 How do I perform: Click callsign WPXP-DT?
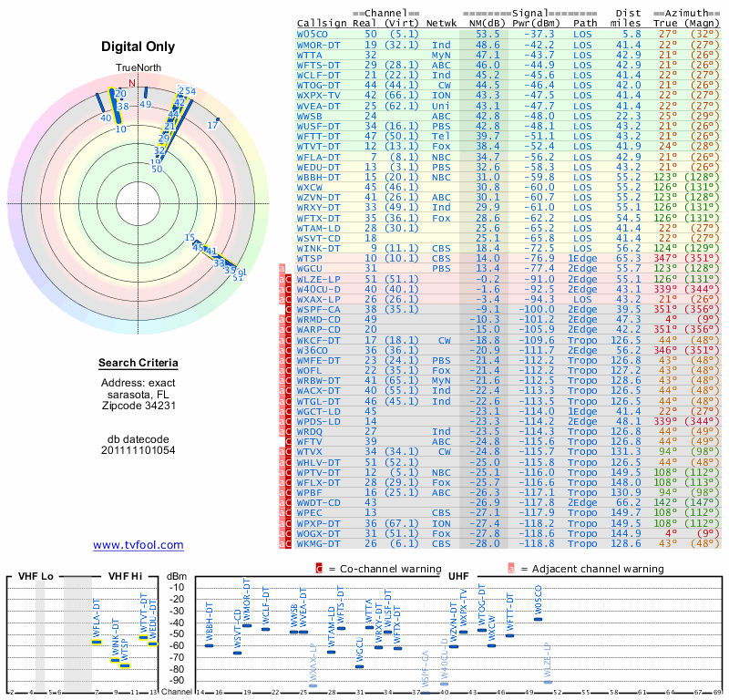(x=318, y=523)
